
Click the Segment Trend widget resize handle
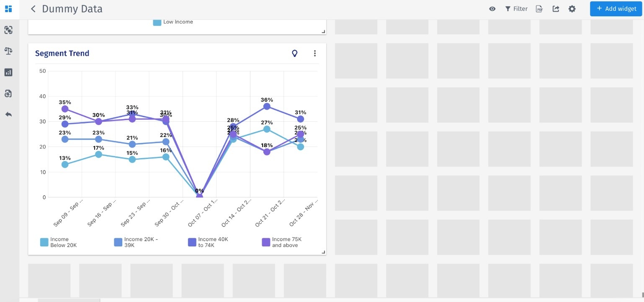pos(323,252)
